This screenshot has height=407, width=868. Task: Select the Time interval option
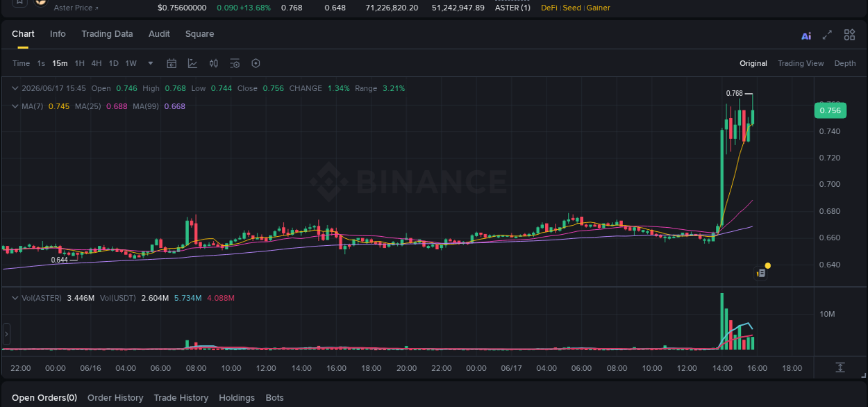pos(21,63)
